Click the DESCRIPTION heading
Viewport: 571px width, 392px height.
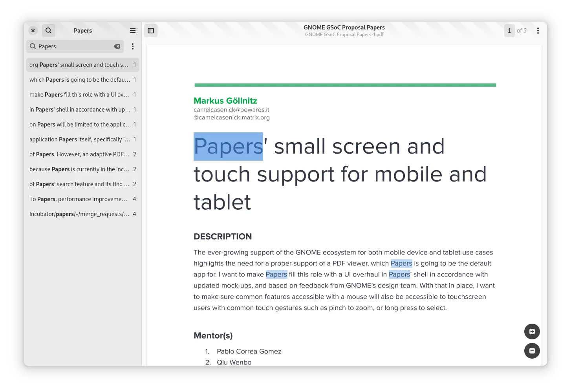tap(223, 236)
